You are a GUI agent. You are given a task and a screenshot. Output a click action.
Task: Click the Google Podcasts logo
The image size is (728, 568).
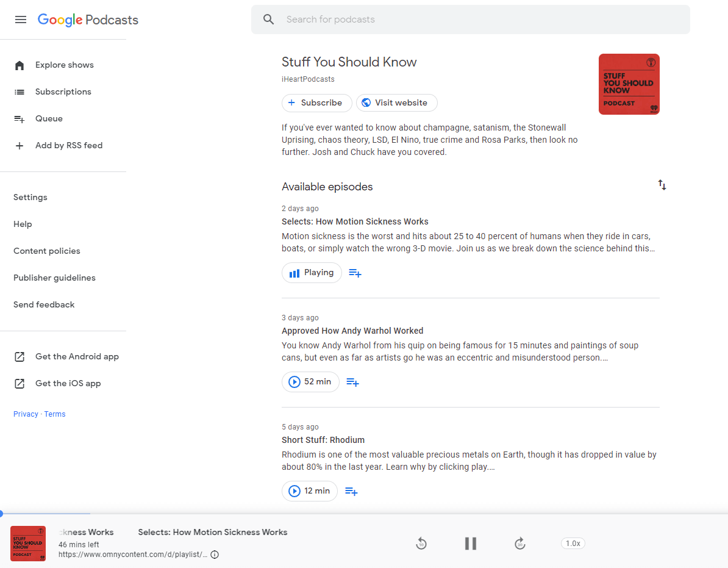click(88, 20)
